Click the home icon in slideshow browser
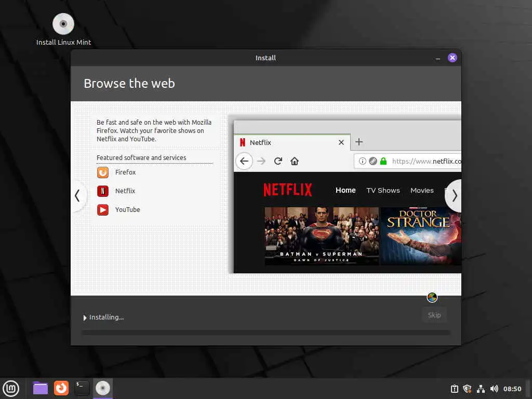 point(295,161)
